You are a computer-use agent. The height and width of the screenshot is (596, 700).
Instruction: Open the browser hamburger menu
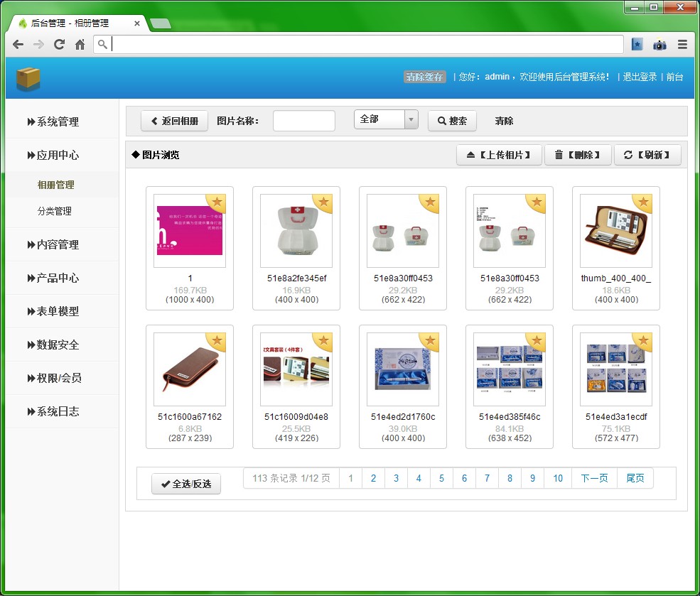[682, 44]
